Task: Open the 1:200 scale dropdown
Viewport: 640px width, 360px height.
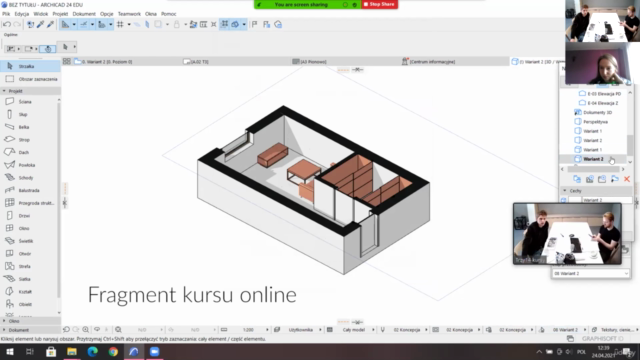Action: tap(248, 330)
